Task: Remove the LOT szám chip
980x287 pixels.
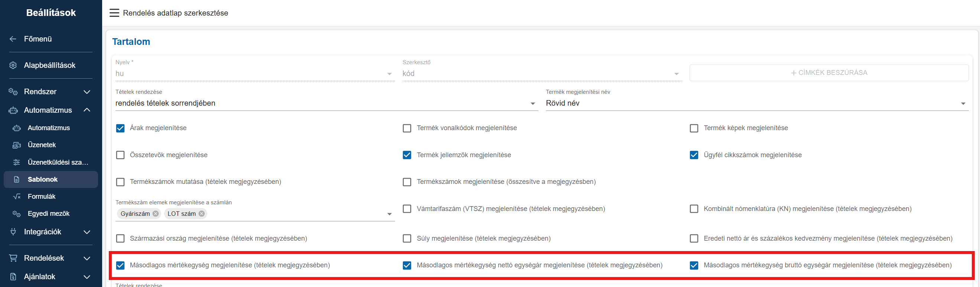Action: pyautogui.click(x=202, y=214)
